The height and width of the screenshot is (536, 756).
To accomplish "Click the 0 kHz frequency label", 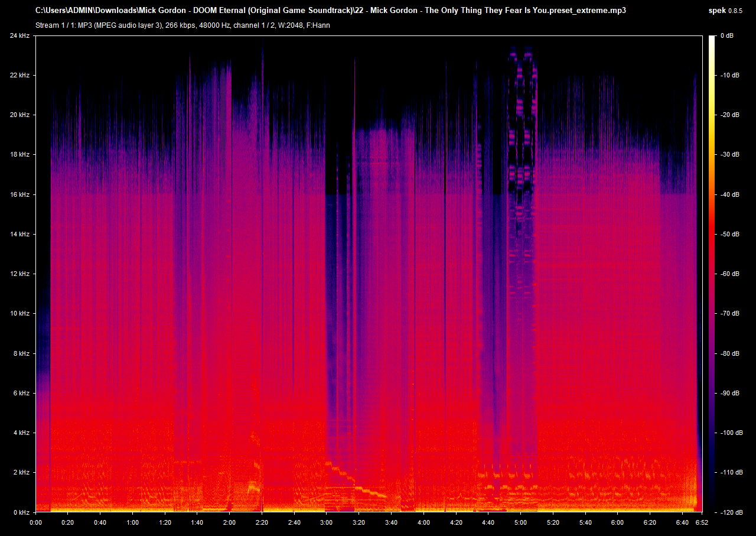I will 21,512.
